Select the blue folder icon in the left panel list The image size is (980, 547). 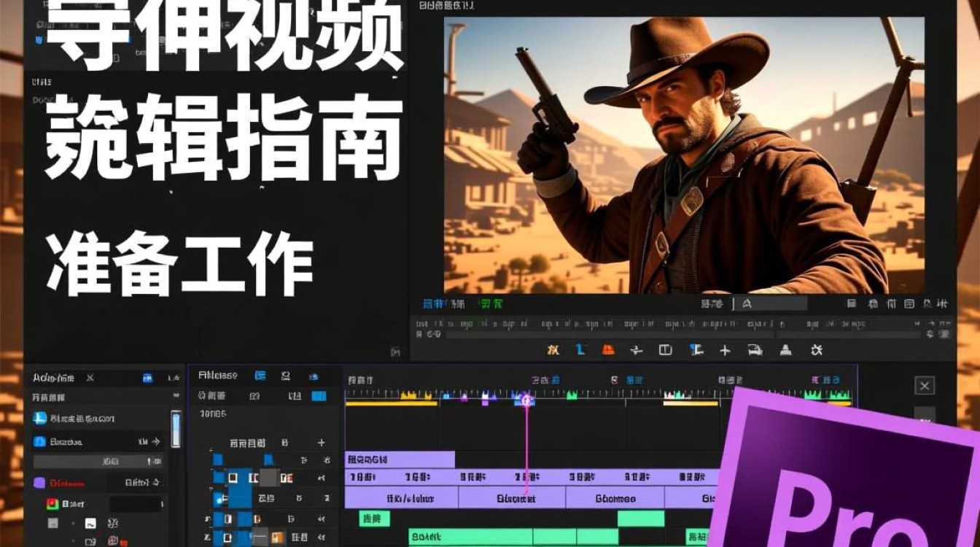click(x=39, y=442)
